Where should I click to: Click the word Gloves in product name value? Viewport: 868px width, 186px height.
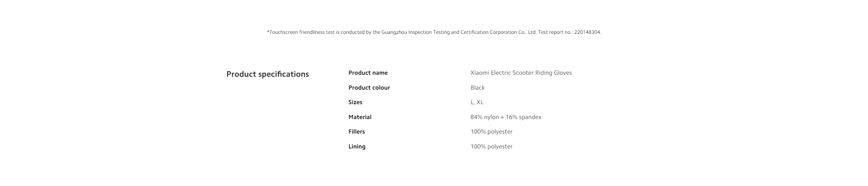563,73
